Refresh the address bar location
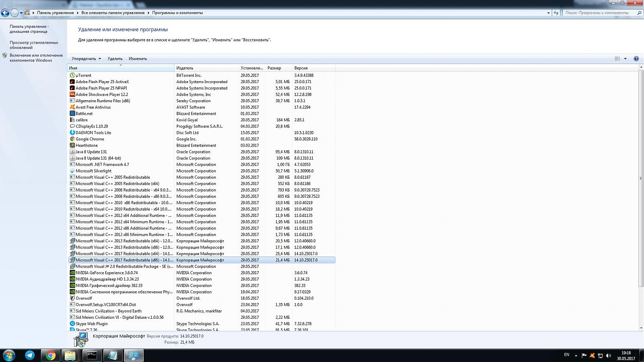The image size is (644, 362). pos(556,13)
